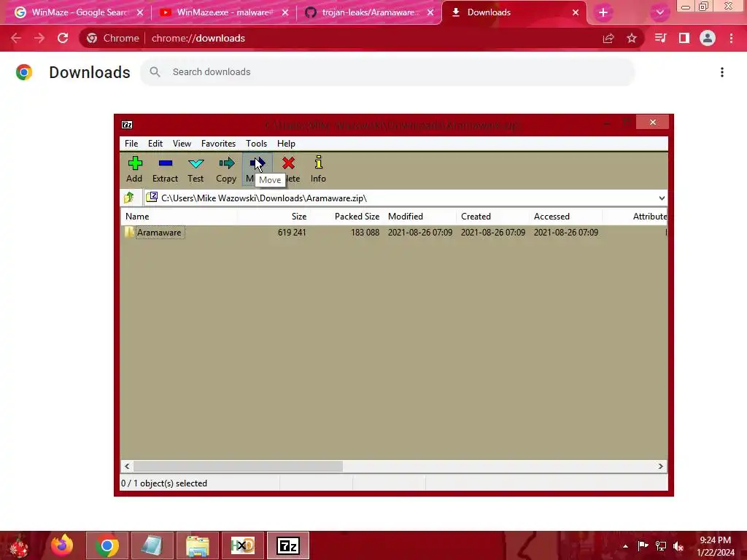Click the horizontal scrollbar thumb
This screenshot has height=560, width=747.
(x=238, y=466)
